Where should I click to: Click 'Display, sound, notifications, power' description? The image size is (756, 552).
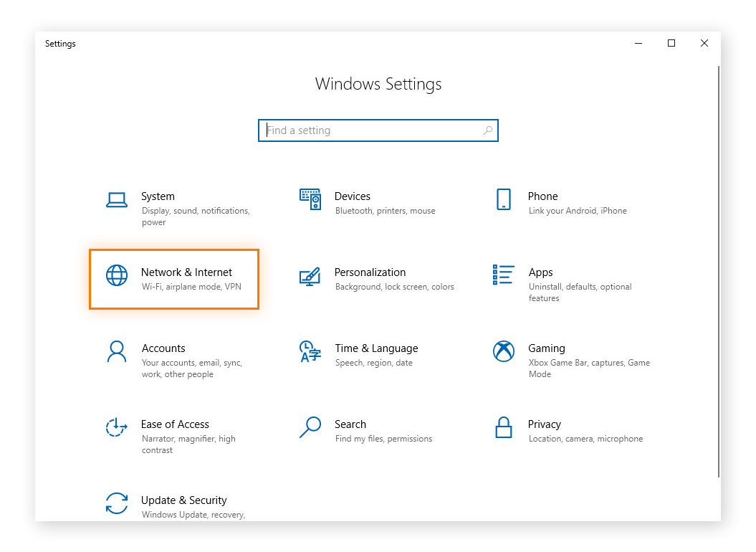(x=196, y=216)
